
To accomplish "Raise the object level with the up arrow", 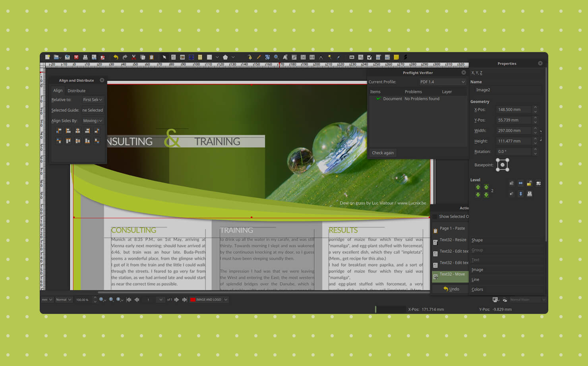I will (478, 187).
